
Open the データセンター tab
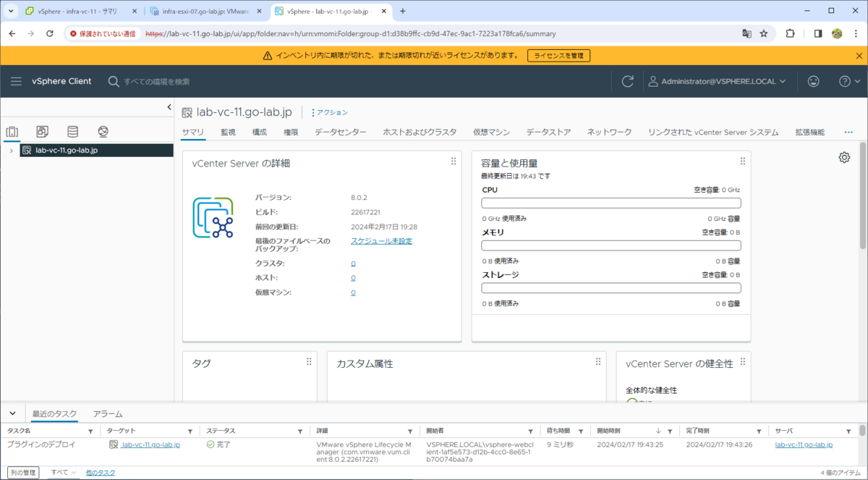[x=340, y=132]
